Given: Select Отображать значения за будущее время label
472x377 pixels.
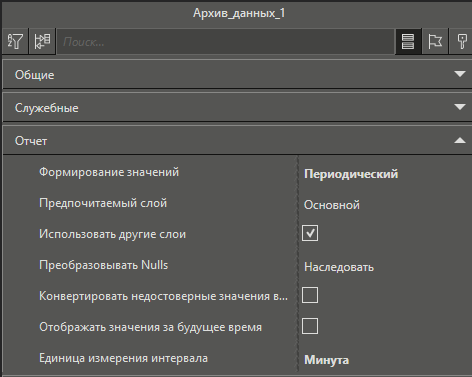Looking at the screenshot, I should tap(150, 327).
